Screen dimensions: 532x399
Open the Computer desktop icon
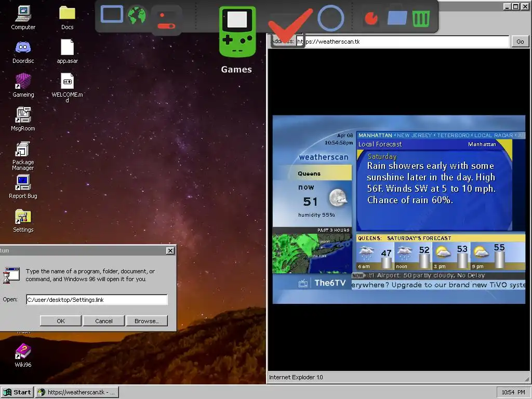tap(23, 18)
